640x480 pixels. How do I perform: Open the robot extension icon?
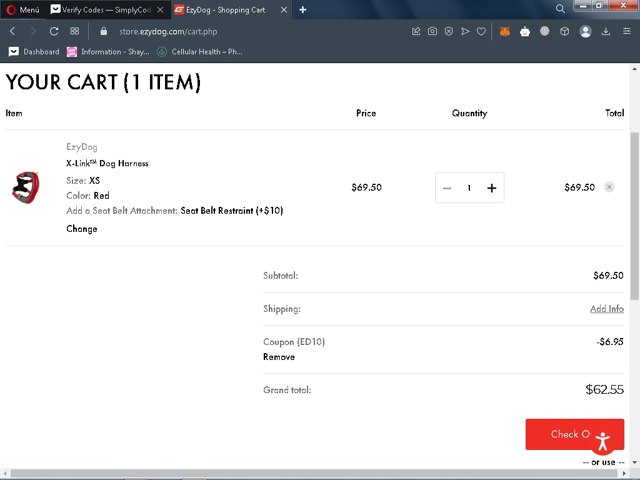tap(525, 31)
